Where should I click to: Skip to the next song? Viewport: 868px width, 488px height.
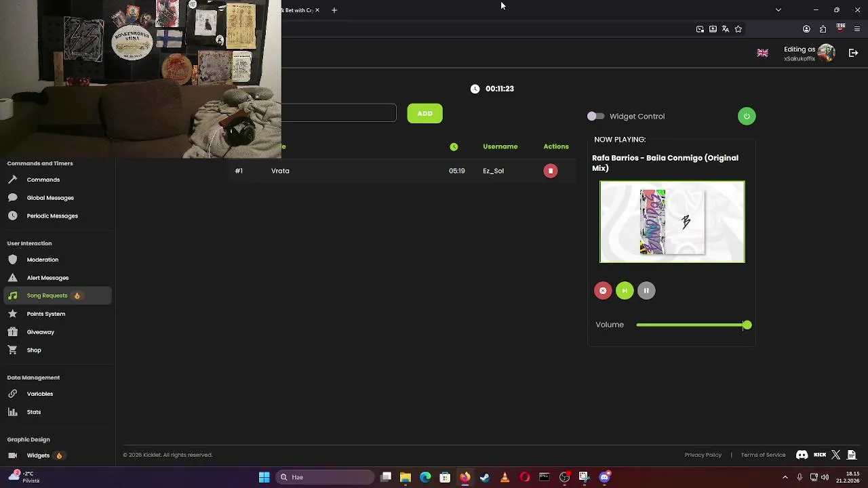[625, 291]
